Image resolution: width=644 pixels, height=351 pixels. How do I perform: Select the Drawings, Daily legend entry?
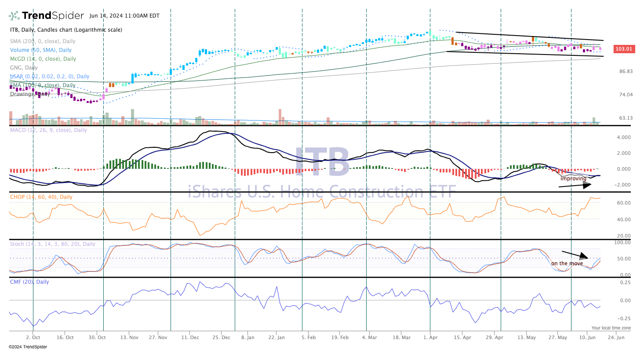click(x=29, y=94)
